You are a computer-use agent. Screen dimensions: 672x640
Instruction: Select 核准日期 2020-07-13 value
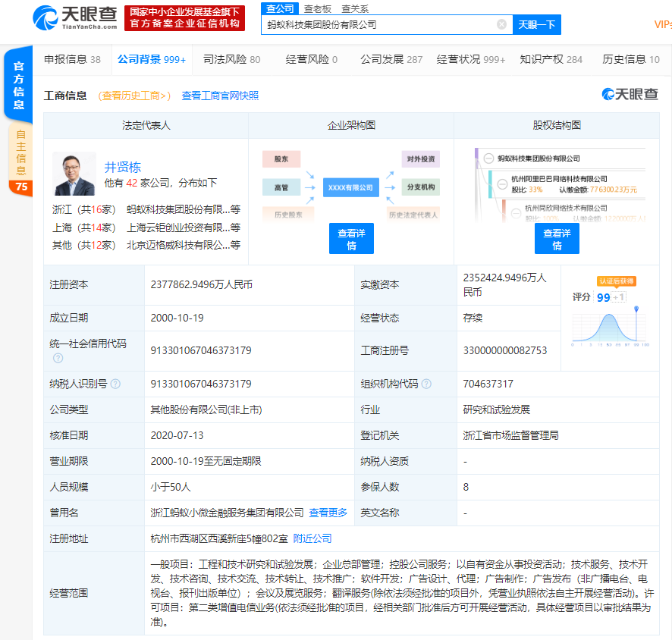coord(177,436)
